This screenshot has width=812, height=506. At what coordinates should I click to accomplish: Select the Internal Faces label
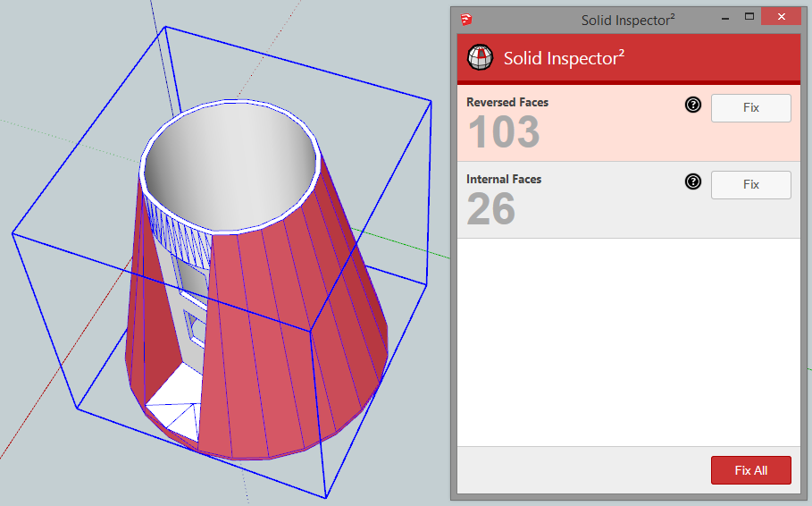[504, 179]
